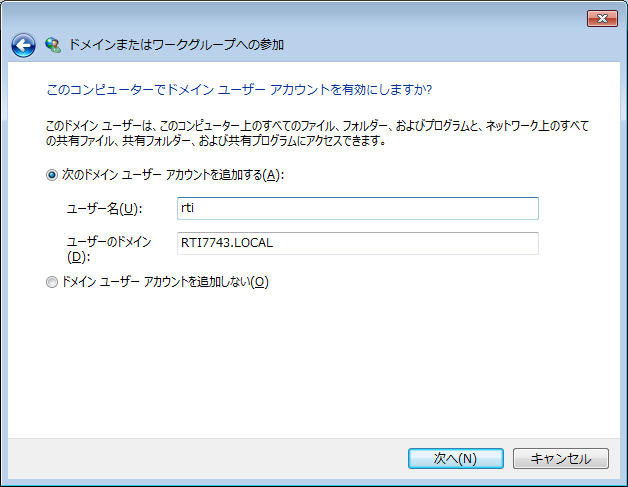Click blank white area below the radio options

tap(312, 360)
